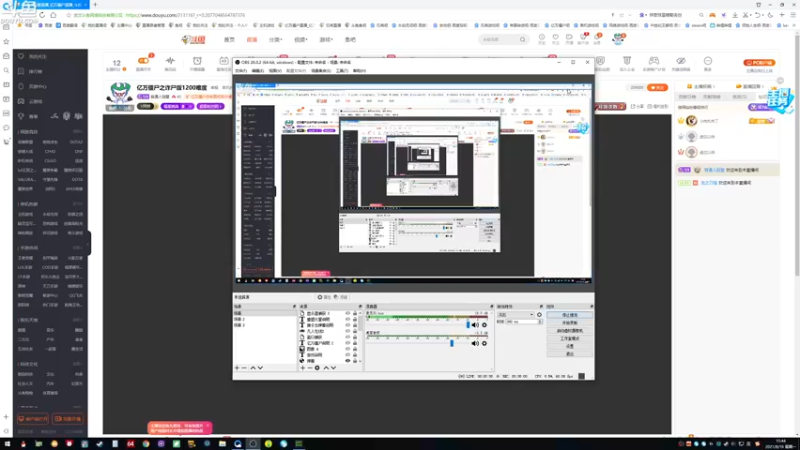Click magnifier icon inside Douyu search box
The width and height of the screenshot is (800, 450).
coord(522,39)
